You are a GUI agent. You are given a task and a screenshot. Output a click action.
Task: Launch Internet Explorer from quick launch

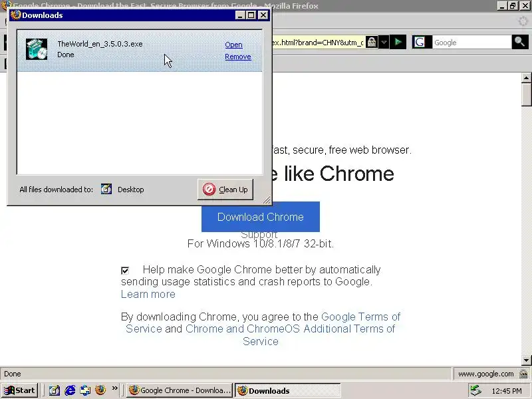(x=70, y=390)
